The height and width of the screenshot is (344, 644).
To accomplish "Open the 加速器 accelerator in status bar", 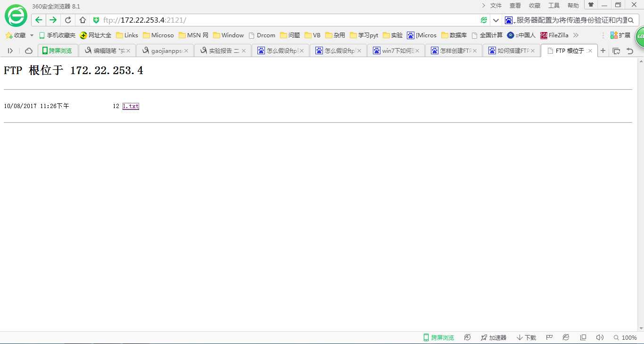I will tap(493, 337).
